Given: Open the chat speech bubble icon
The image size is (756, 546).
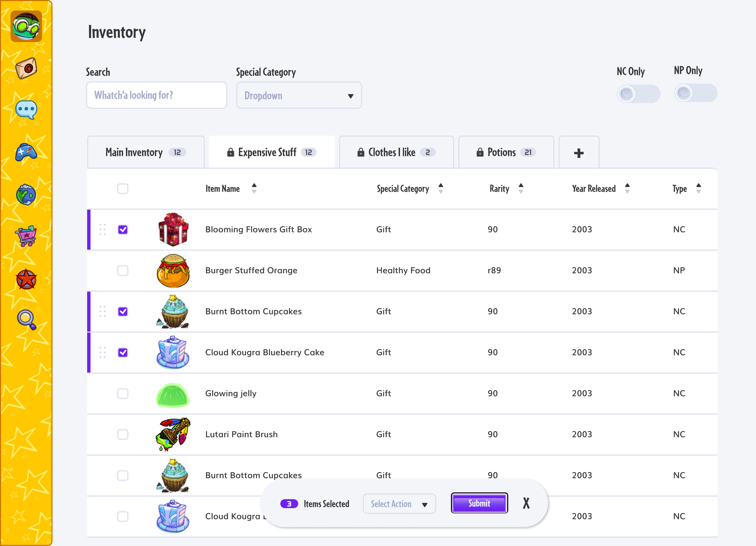Looking at the screenshot, I should click(x=26, y=109).
